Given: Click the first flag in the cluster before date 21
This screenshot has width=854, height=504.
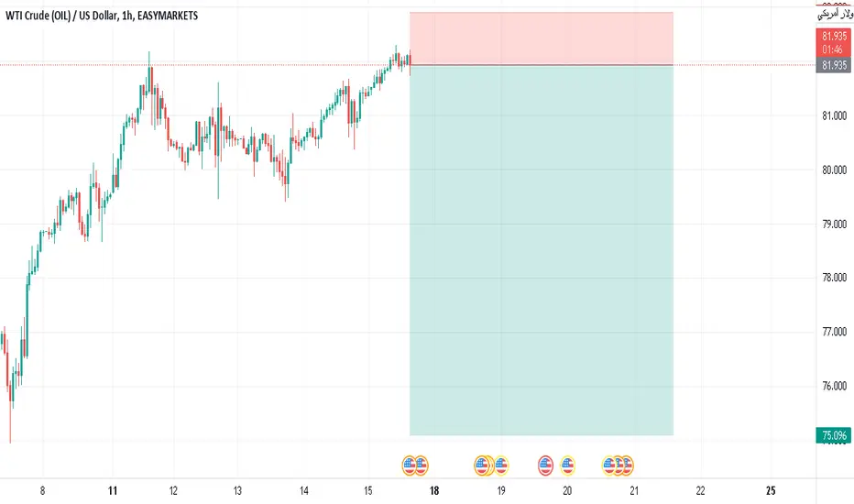Looking at the screenshot, I should coord(609,466).
